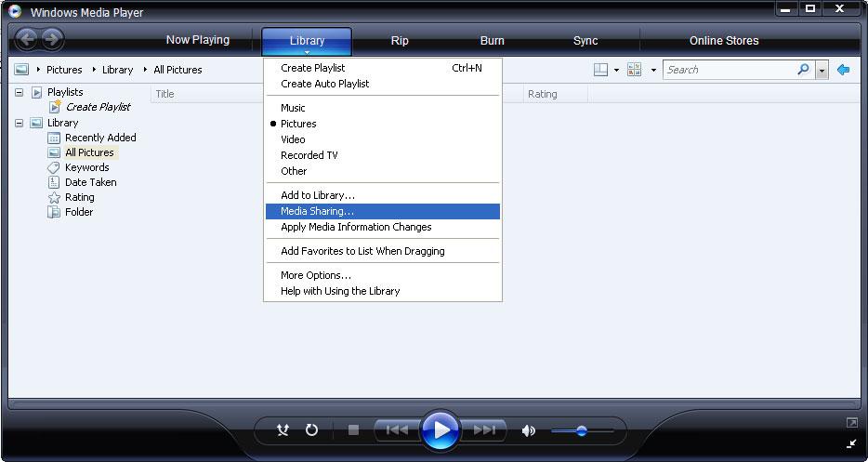Switch to compact mode icon
Screen dimensions: 868x462
[x=852, y=443]
